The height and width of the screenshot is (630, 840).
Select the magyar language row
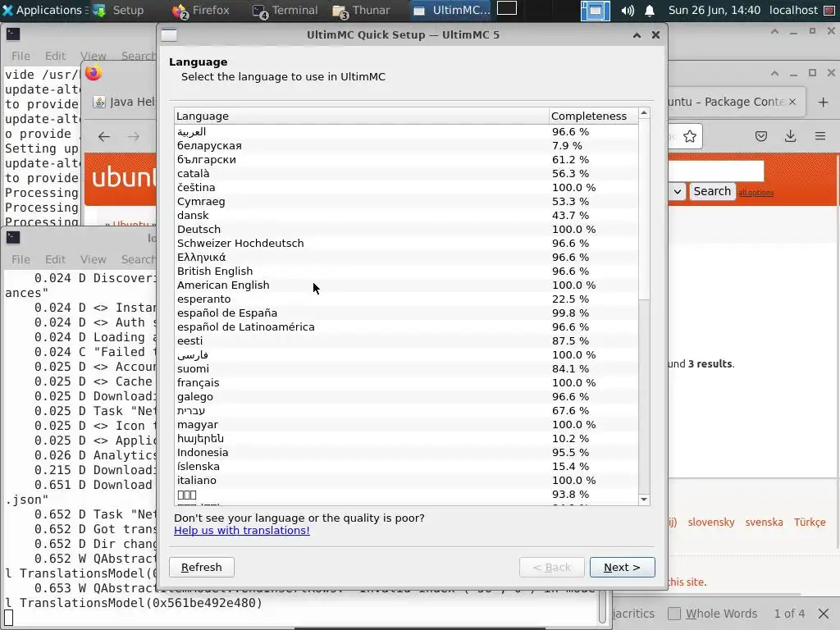point(406,424)
